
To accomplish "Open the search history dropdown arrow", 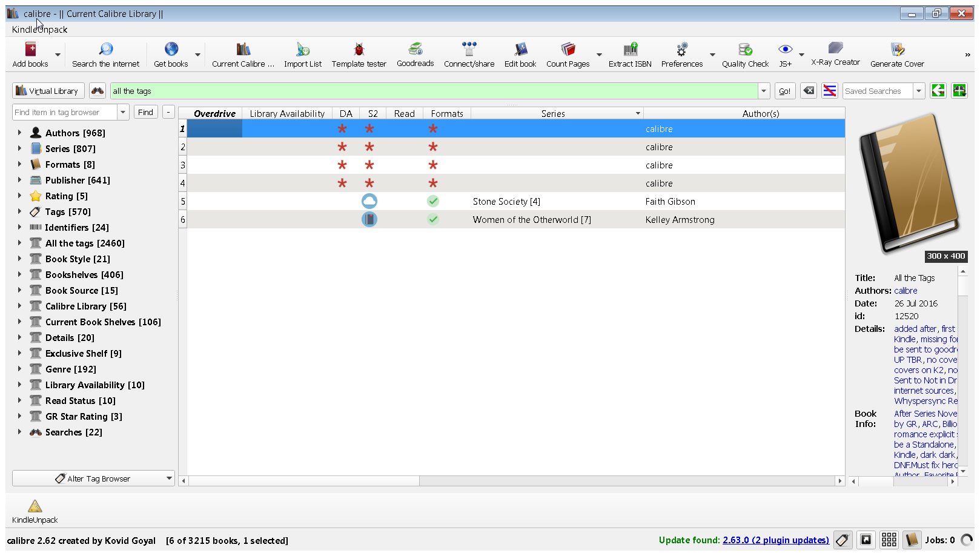I will pyautogui.click(x=764, y=91).
